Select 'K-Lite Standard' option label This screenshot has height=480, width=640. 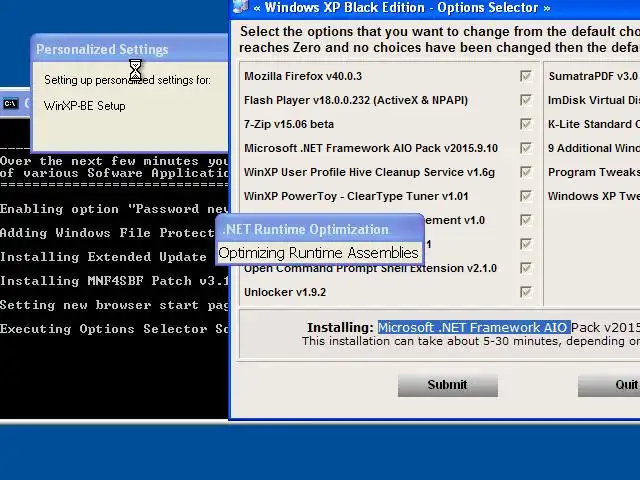coord(594,124)
